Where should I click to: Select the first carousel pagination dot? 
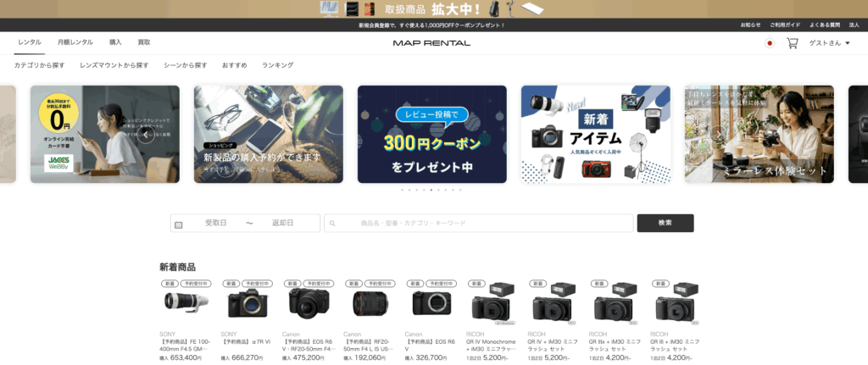pyautogui.click(x=403, y=190)
